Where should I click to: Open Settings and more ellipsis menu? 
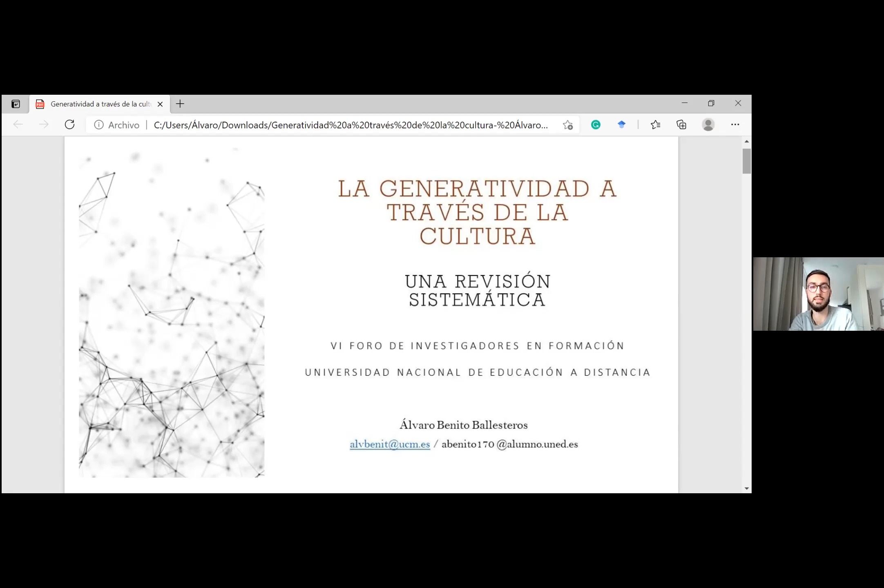click(735, 125)
